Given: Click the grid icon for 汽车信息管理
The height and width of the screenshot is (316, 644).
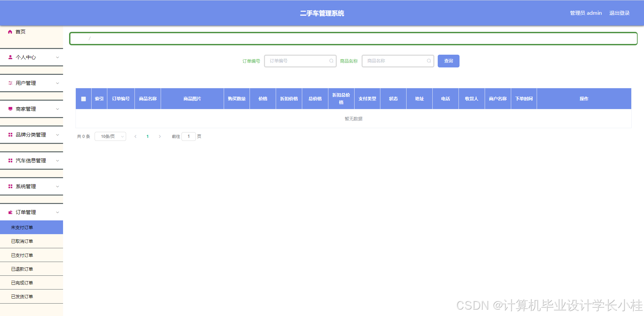Looking at the screenshot, I should tap(10, 161).
